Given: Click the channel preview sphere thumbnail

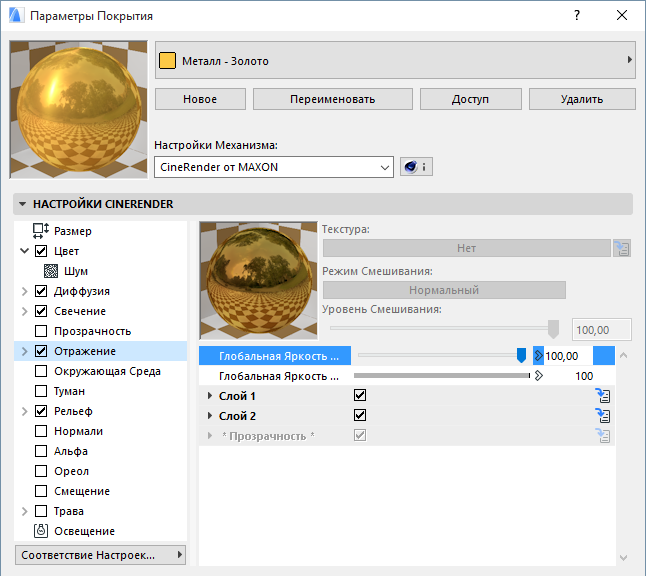Looking at the screenshot, I should tap(258, 281).
